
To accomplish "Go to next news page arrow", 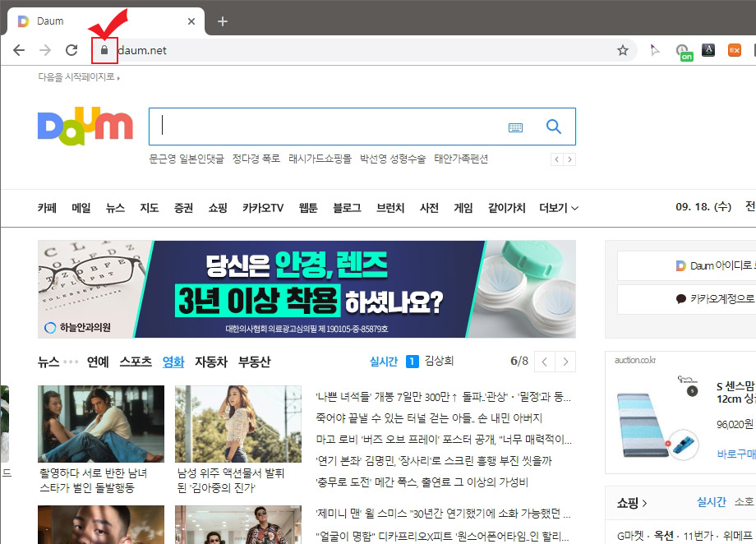I will pos(565,362).
